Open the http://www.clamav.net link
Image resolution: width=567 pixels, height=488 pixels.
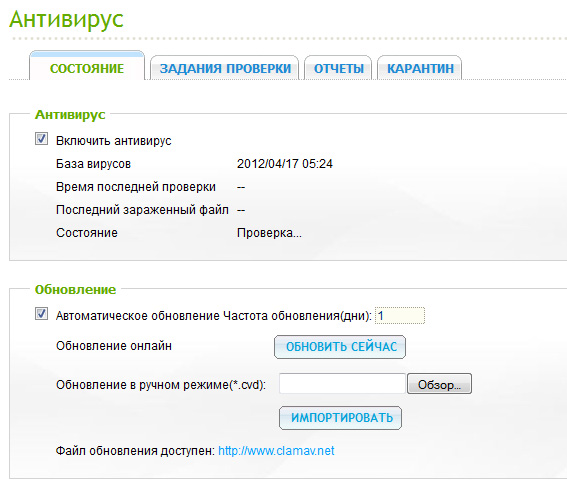coord(276,451)
